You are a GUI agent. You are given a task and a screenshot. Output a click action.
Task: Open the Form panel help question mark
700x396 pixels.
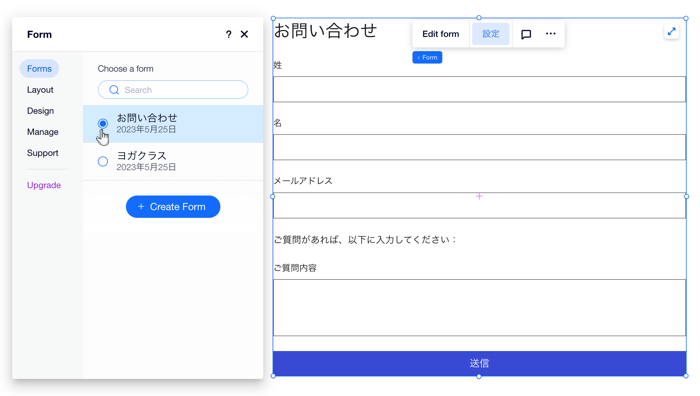[229, 34]
